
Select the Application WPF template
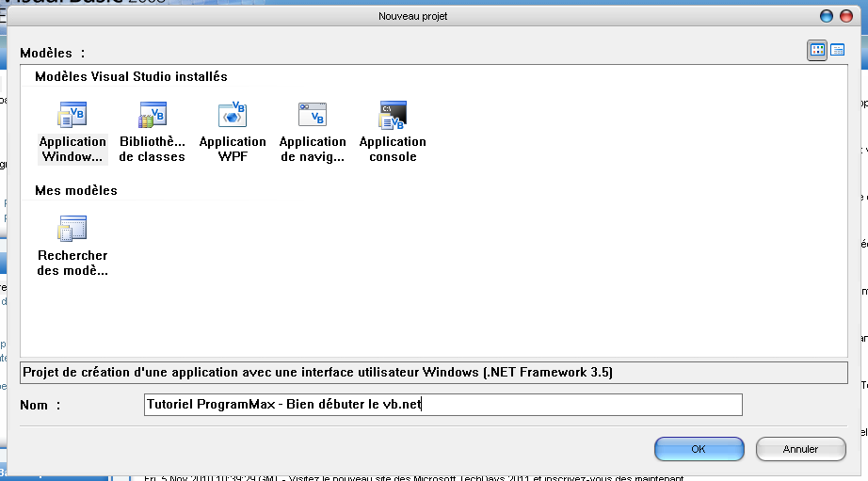233,132
